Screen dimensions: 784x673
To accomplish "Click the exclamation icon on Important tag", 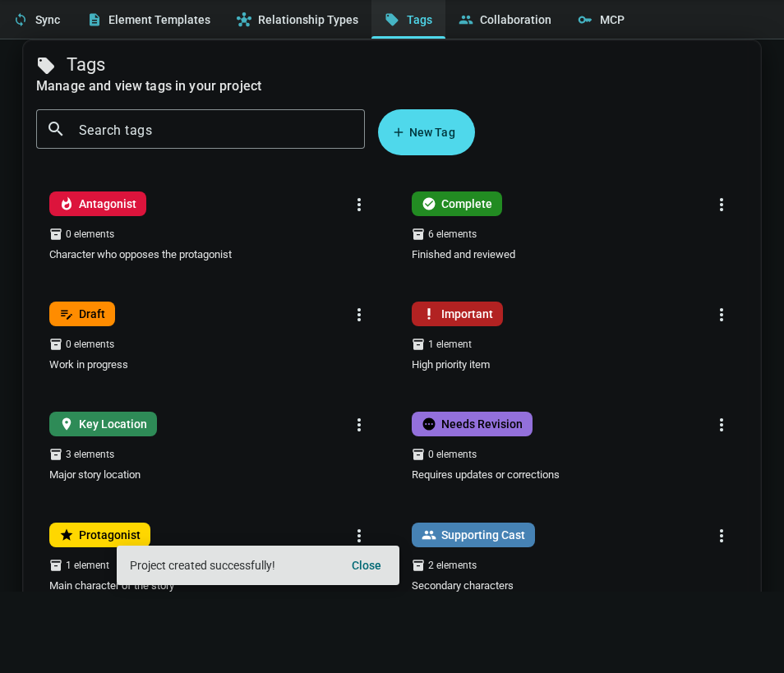I will click(429, 314).
